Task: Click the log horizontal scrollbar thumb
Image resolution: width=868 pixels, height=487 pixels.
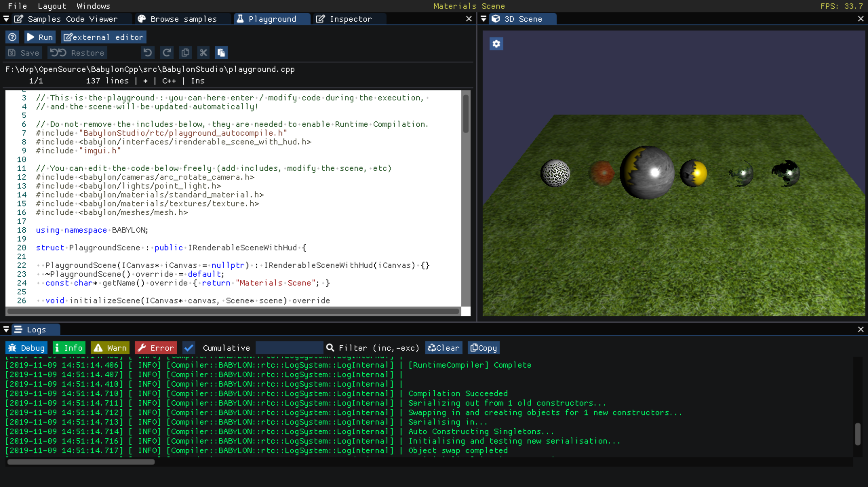Action: (81, 462)
